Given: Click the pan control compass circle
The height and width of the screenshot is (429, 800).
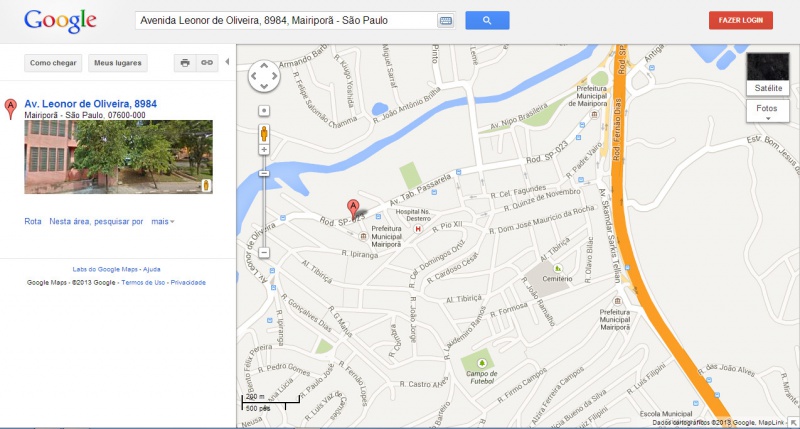Looking at the screenshot, I should 264,77.
